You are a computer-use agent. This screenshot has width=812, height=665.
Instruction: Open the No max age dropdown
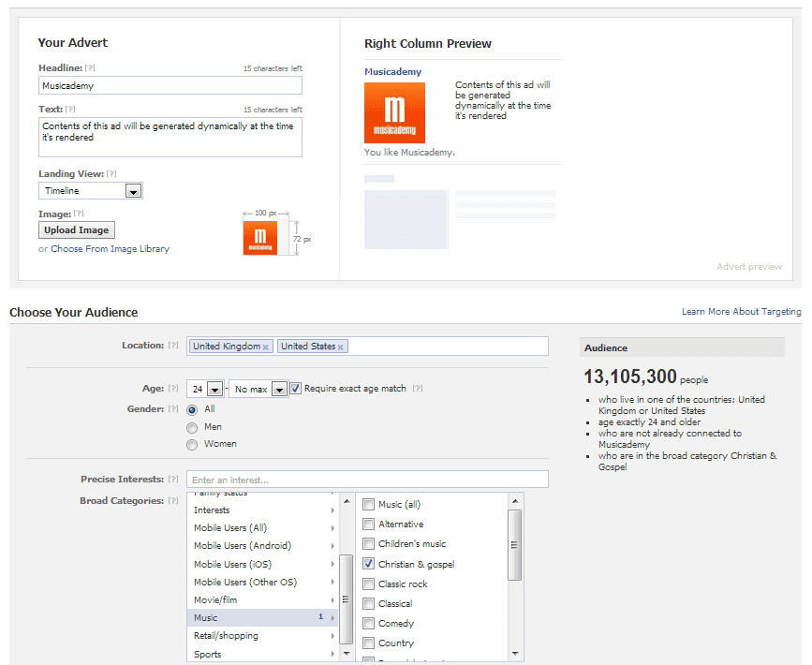[x=279, y=390]
